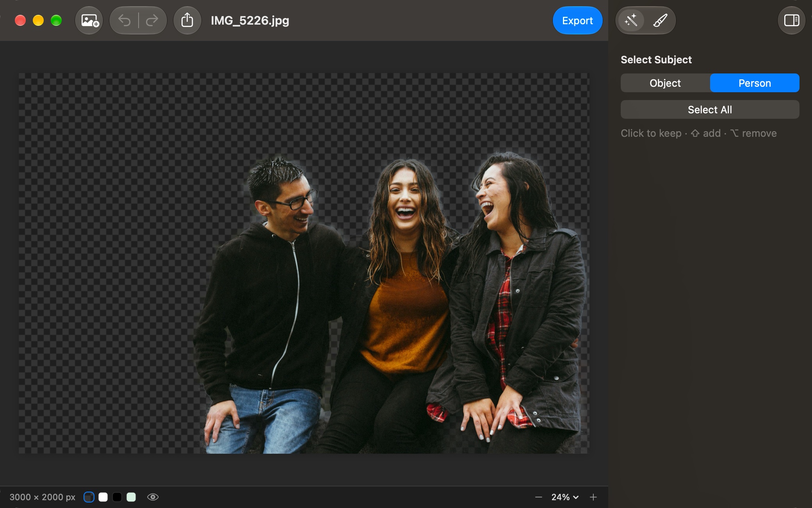Choose the transparent background swatch

(x=89, y=497)
